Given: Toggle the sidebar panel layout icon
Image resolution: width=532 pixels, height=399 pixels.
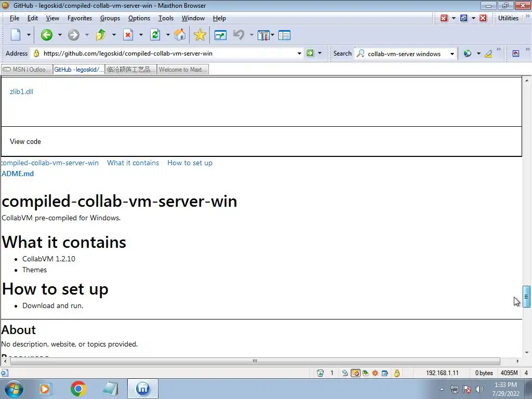Looking at the screenshot, I should click(284, 35).
